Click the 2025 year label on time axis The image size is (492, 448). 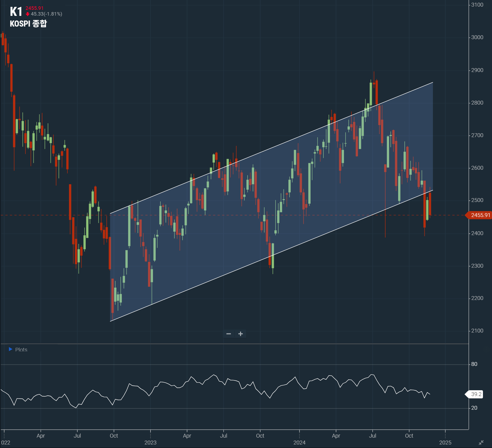(445, 443)
